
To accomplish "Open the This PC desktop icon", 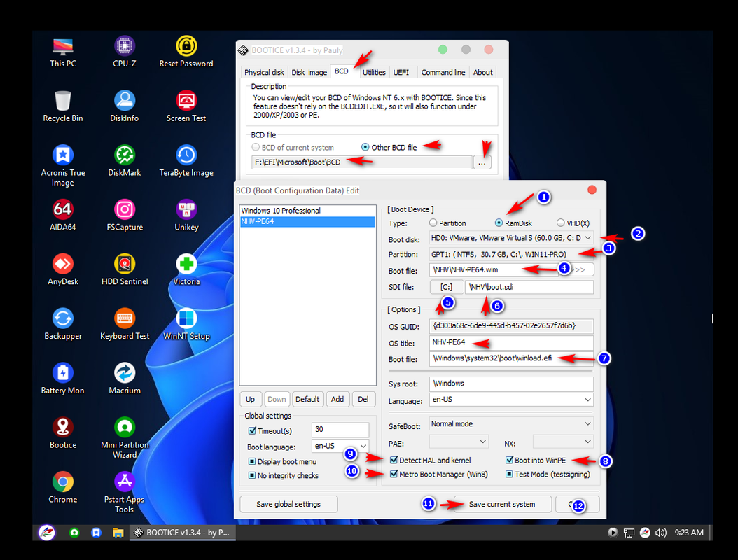I will pos(62,52).
